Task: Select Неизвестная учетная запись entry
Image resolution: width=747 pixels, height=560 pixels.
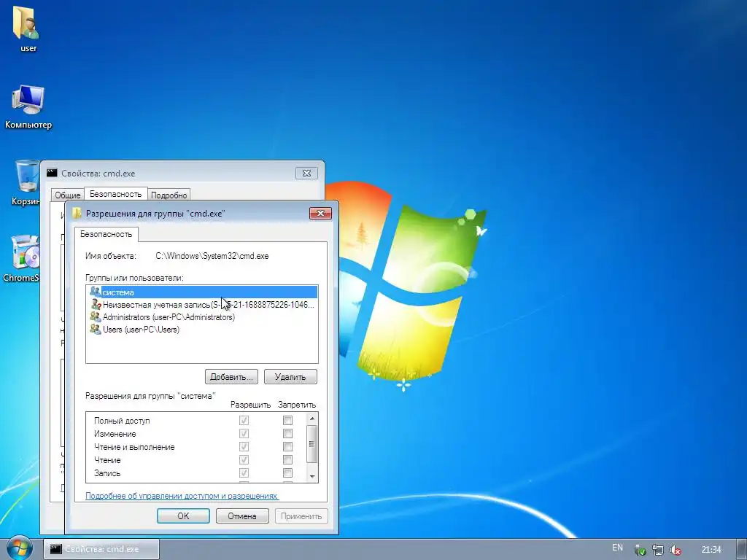Action: click(203, 305)
